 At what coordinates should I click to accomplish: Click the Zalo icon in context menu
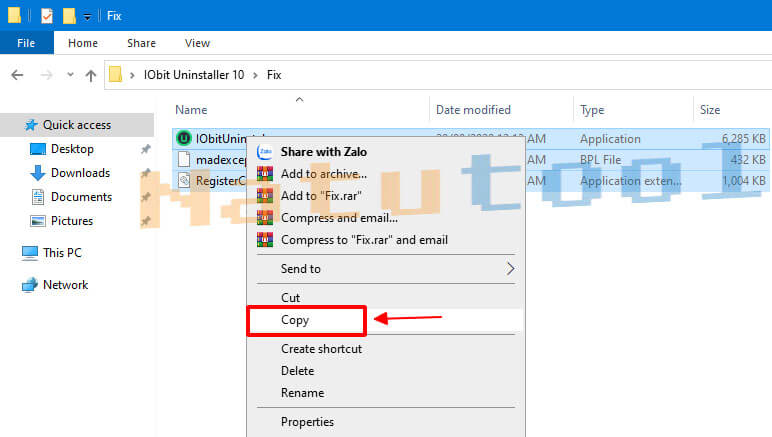tap(265, 152)
